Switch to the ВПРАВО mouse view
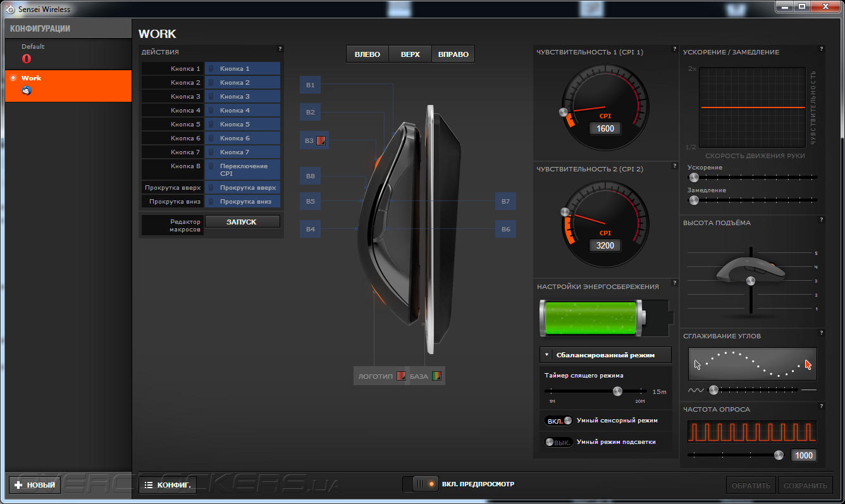This screenshot has height=504, width=845. click(453, 54)
